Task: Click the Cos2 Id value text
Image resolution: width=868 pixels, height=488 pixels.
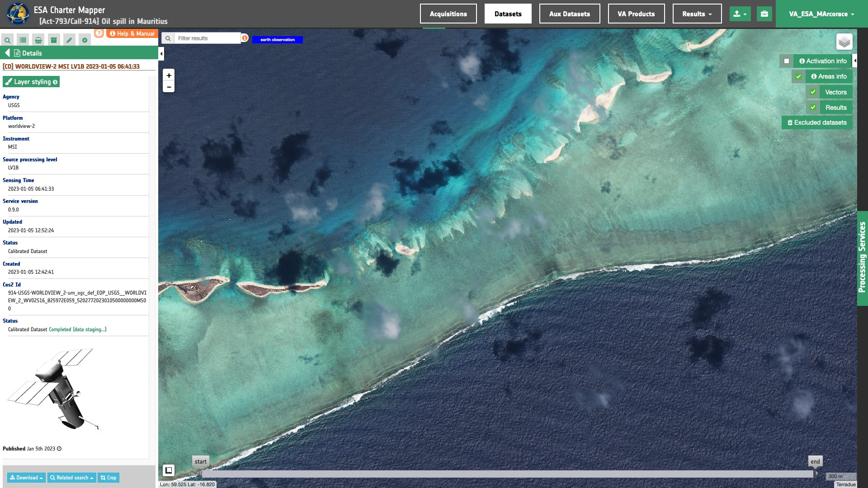Action: coord(77,300)
